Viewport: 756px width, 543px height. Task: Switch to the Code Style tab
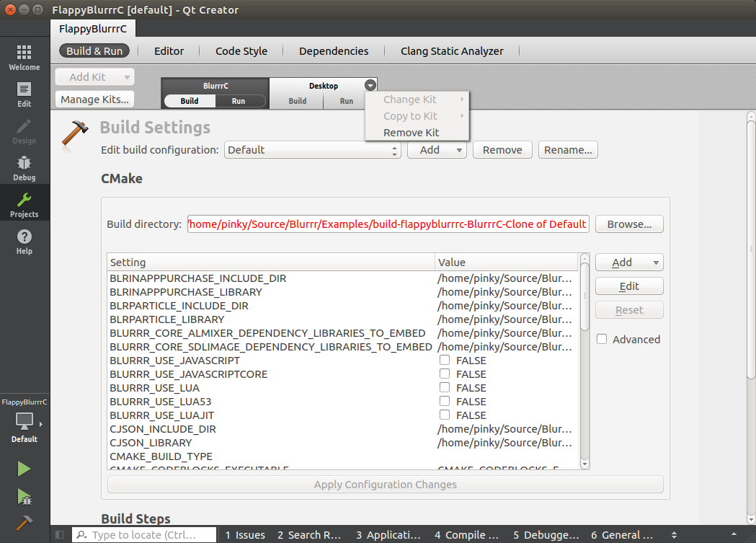[x=241, y=51]
